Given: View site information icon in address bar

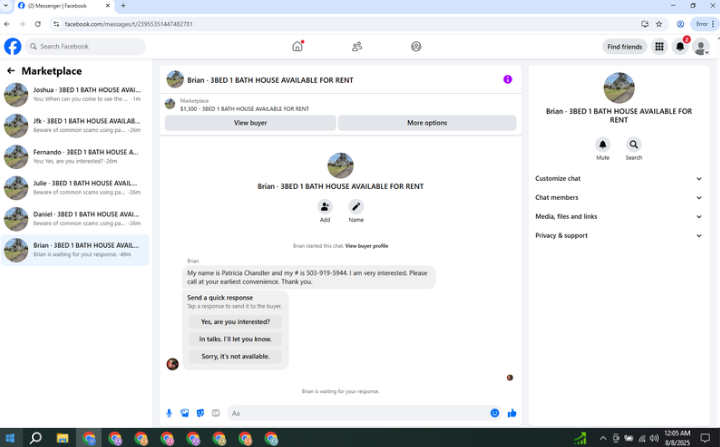Looking at the screenshot, I should pos(56,24).
